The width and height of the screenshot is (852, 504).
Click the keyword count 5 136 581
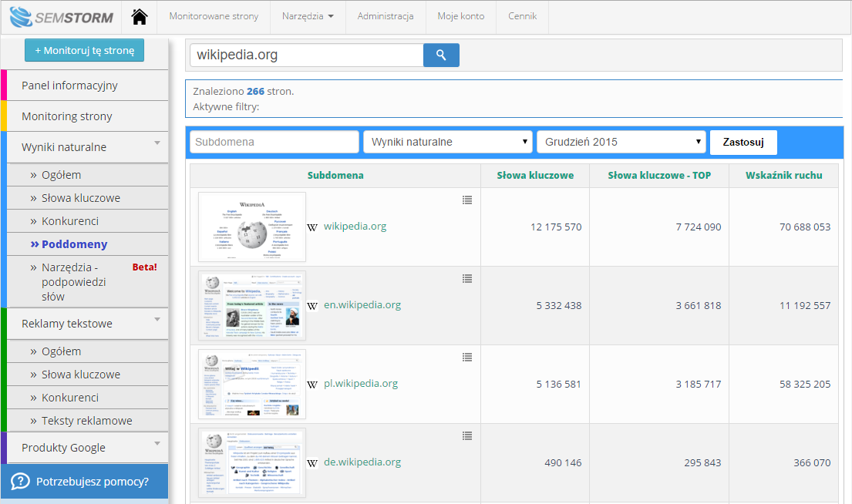pos(558,385)
